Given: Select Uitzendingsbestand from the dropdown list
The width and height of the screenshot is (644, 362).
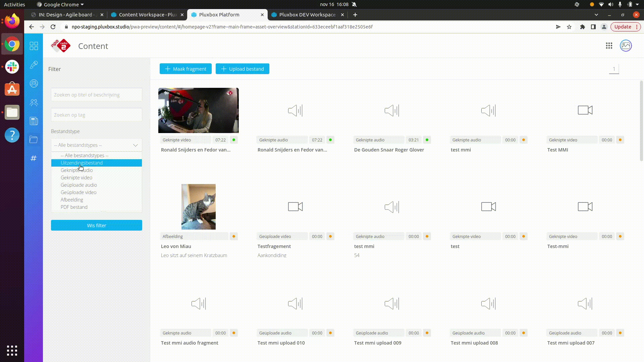Looking at the screenshot, I should (x=82, y=163).
